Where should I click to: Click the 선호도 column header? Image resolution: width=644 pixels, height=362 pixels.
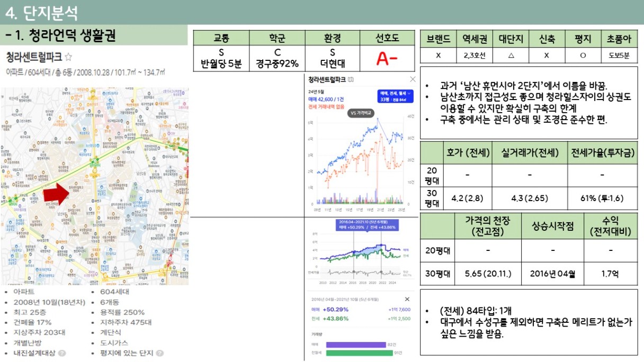click(387, 38)
